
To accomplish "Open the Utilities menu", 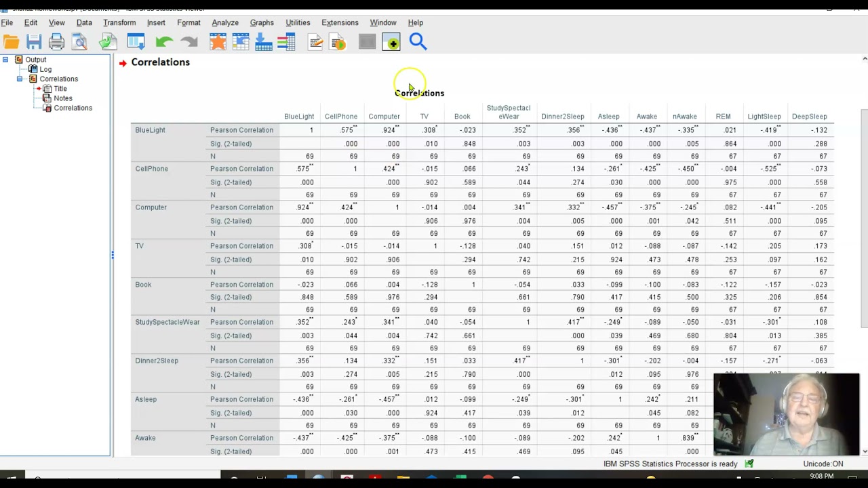I will (298, 22).
